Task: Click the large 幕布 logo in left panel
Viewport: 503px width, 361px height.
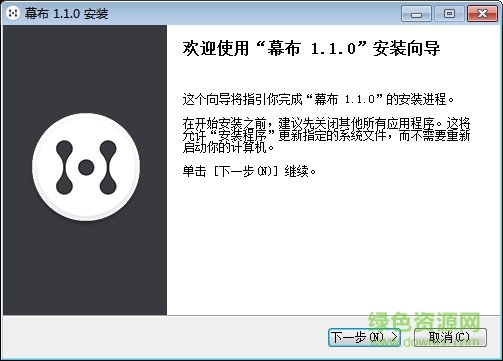Action: [x=86, y=167]
